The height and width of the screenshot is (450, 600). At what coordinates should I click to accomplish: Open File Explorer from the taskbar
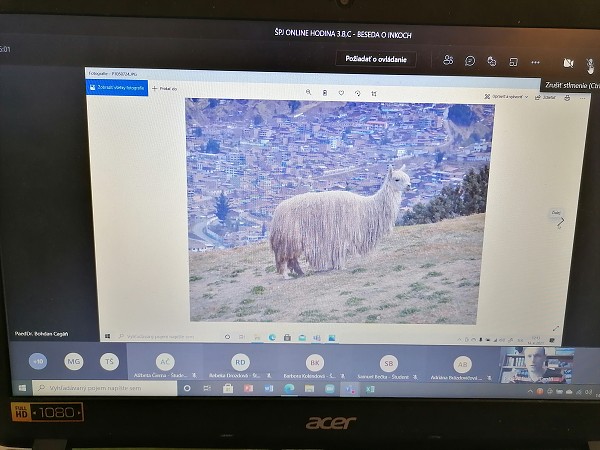(x=309, y=389)
